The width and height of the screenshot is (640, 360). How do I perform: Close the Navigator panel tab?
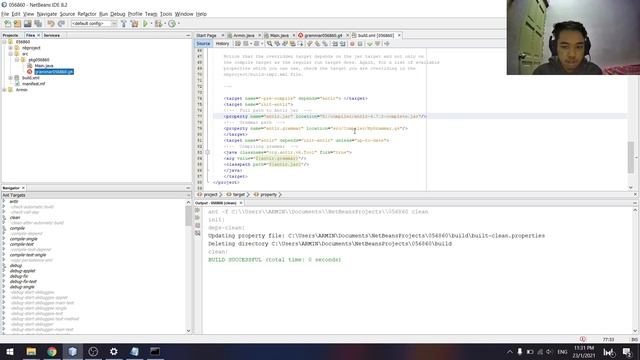23,188
